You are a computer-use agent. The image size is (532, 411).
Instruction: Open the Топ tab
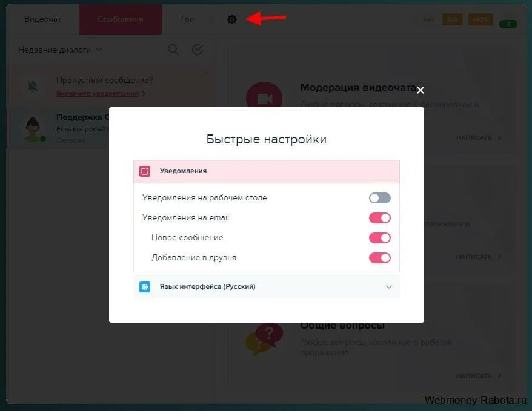(187, 19)
